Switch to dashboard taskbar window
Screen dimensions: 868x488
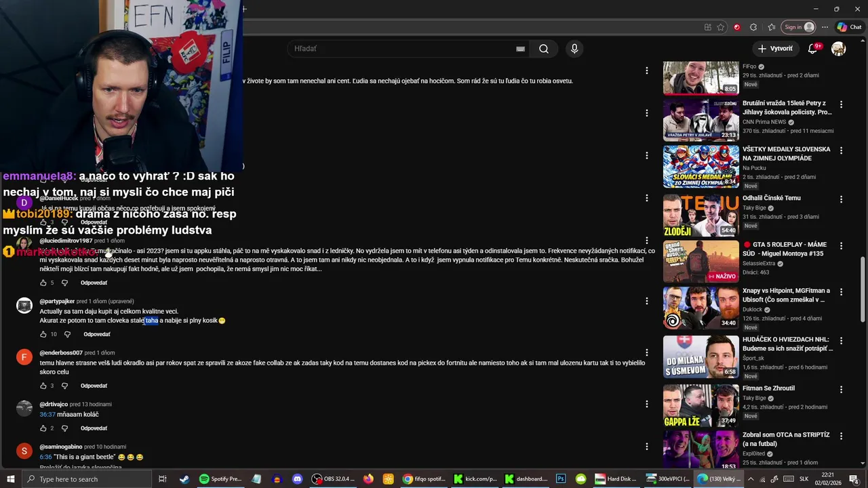(x=526, y=479)
